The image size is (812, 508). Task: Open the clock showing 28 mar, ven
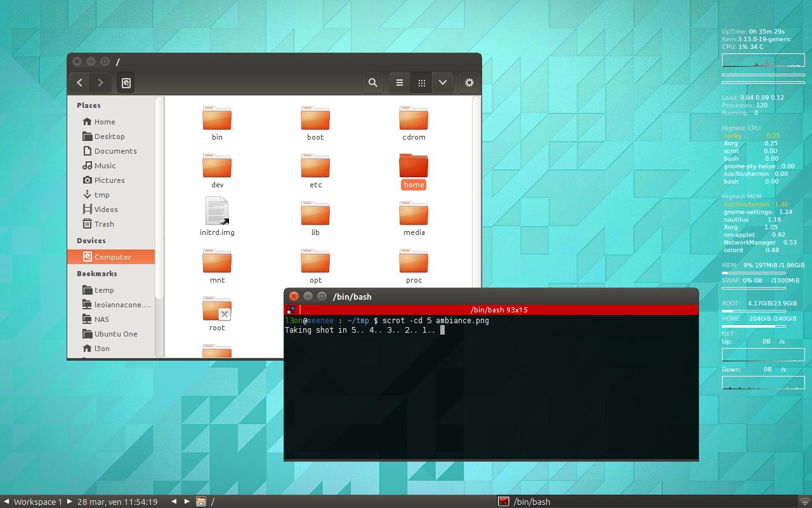click(117, 502)
